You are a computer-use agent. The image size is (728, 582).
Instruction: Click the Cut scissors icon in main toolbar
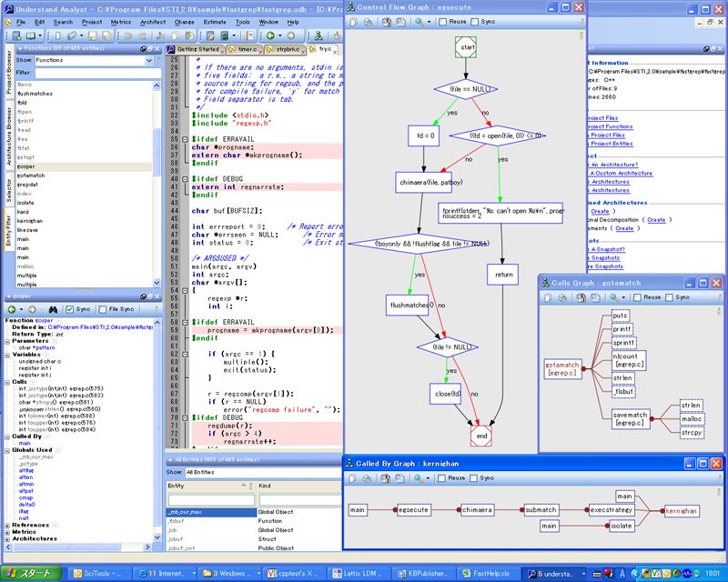[161, 35]
